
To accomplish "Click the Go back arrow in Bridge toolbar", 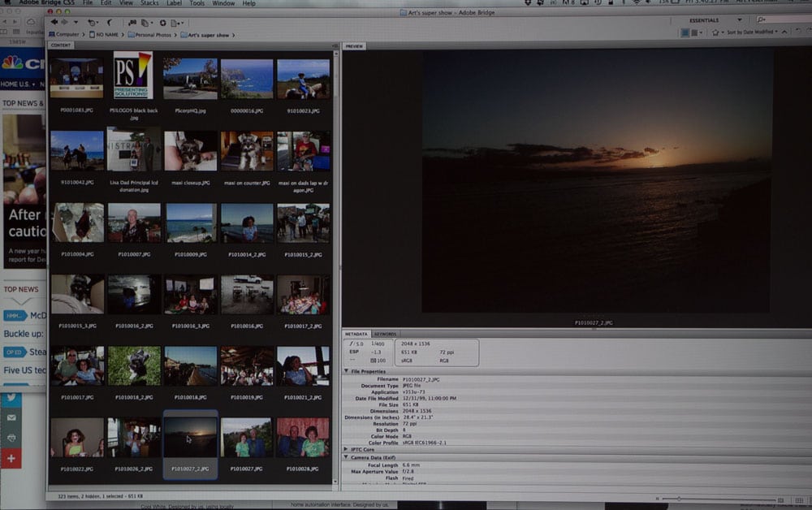I will 54,22.
